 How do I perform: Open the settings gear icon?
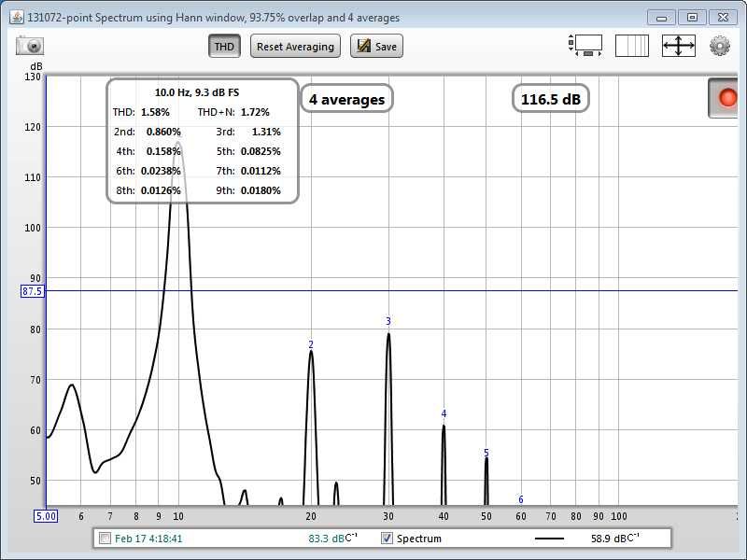[719, 46]
